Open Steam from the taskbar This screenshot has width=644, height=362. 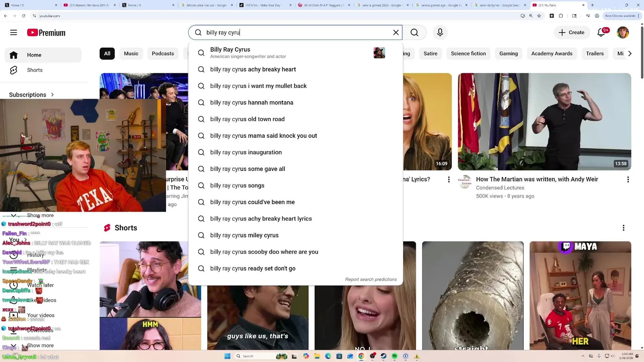tap(383, 356)
